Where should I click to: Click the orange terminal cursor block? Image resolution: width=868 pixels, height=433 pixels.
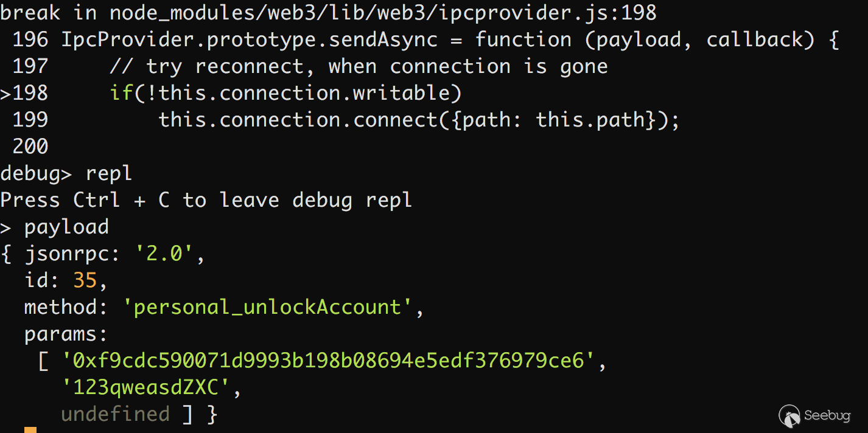30,430
